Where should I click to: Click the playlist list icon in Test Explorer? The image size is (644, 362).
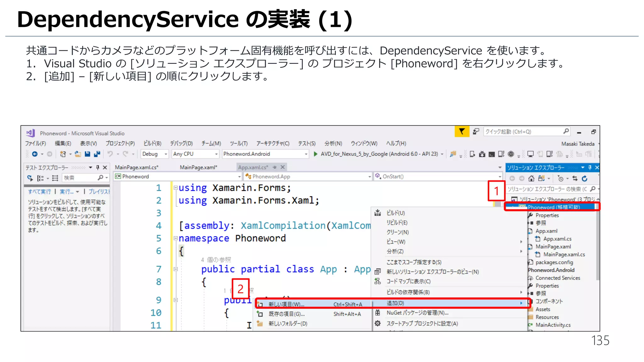tap(55, 178)
